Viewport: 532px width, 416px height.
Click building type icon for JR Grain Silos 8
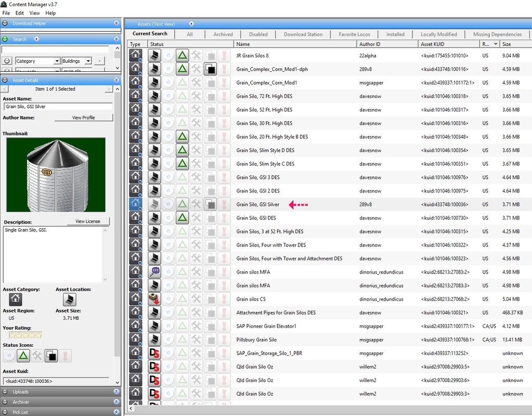[135, 55]
